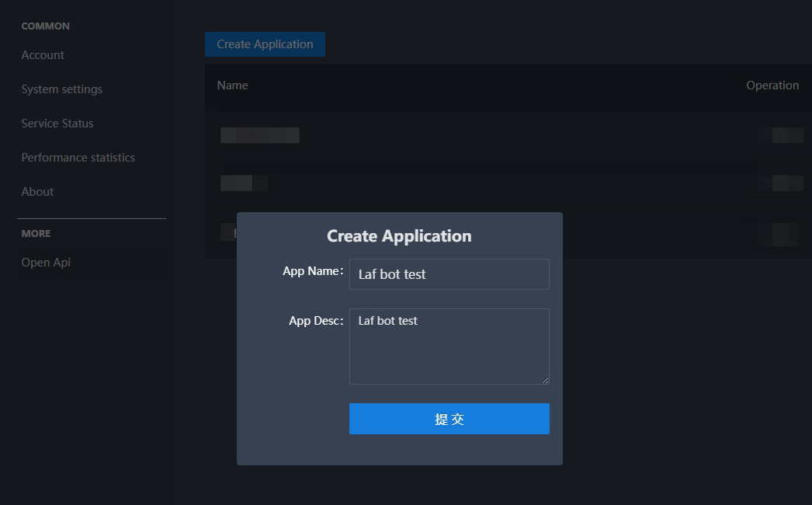Viewport: 812px width, 505px height.
Task: Click the App Desc text area
Action: (449, 347)
